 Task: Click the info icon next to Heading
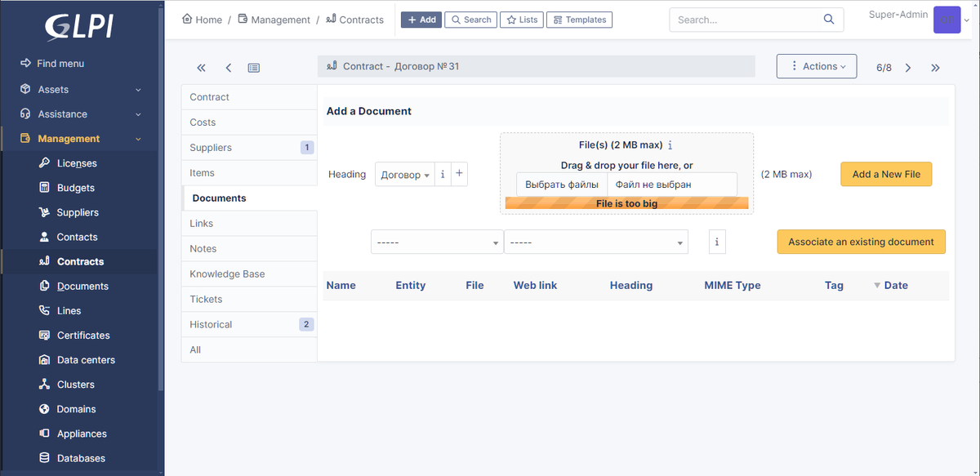[x=443, y=174]
